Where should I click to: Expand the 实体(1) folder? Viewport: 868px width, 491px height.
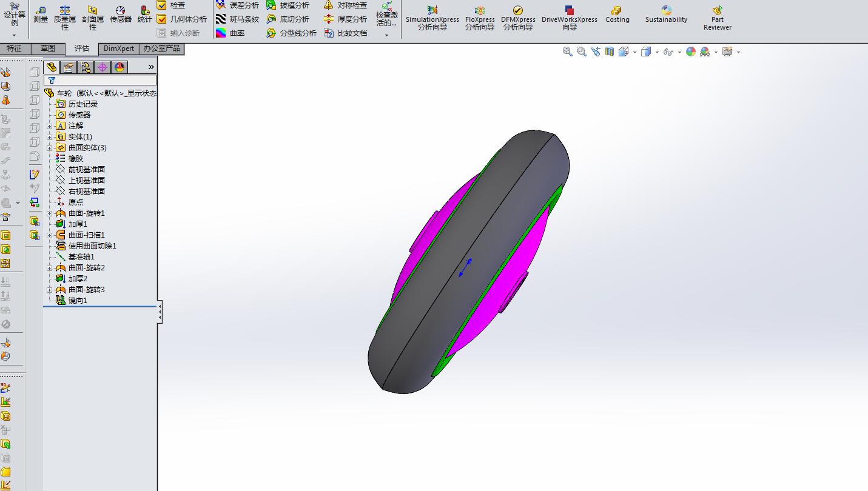(x=50, y=137)
